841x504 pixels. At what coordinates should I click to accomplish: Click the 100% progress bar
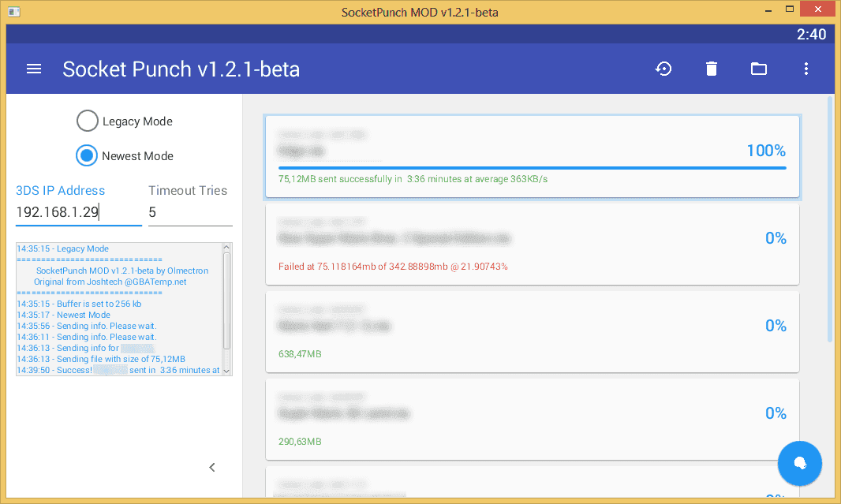(x=532, y=168)
